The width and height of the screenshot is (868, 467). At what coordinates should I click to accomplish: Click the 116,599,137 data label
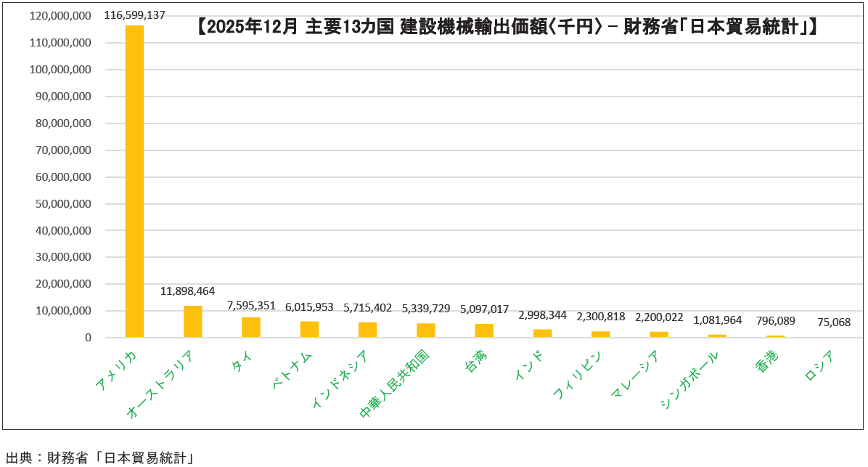click(x=135, y=15)
